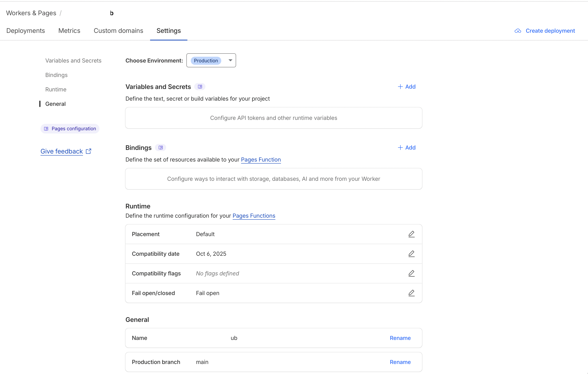Select General in the settings sidebar
Screen dimensions: 588x374
pyautogui.click(x=56, y=104)
